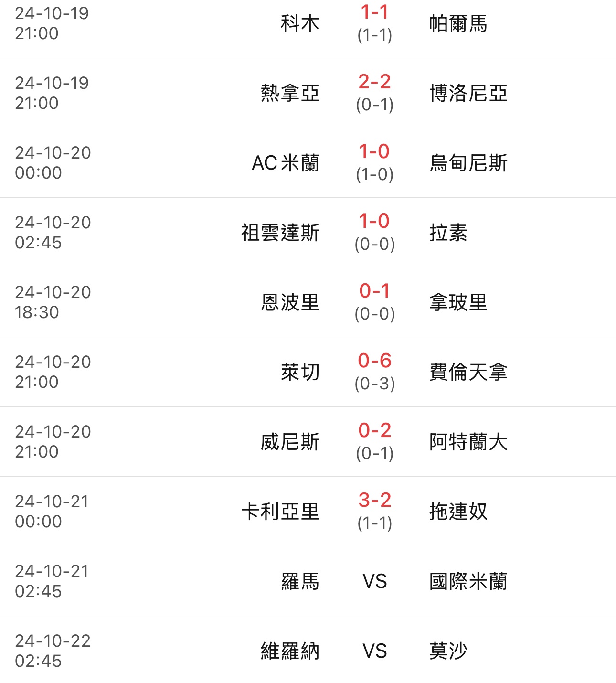Tap the 帕爾馬 team name
Image resolution: width=616 pixels, height=683 pixels.
pos(458,23)
